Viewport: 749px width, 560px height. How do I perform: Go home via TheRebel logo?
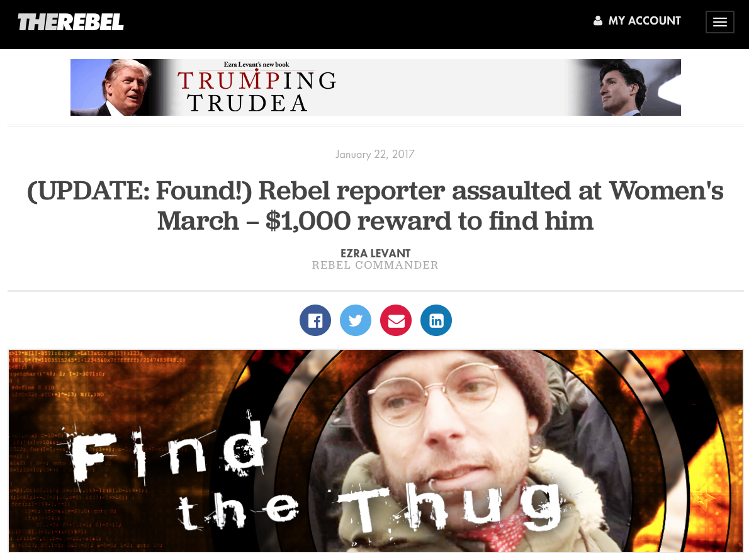[x=70, y=22]
